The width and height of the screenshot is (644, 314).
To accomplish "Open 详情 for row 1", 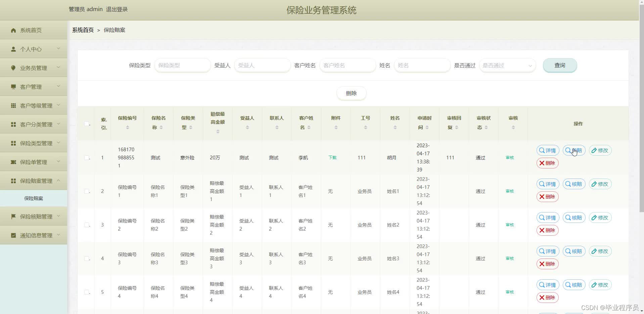I will [548, 150].
